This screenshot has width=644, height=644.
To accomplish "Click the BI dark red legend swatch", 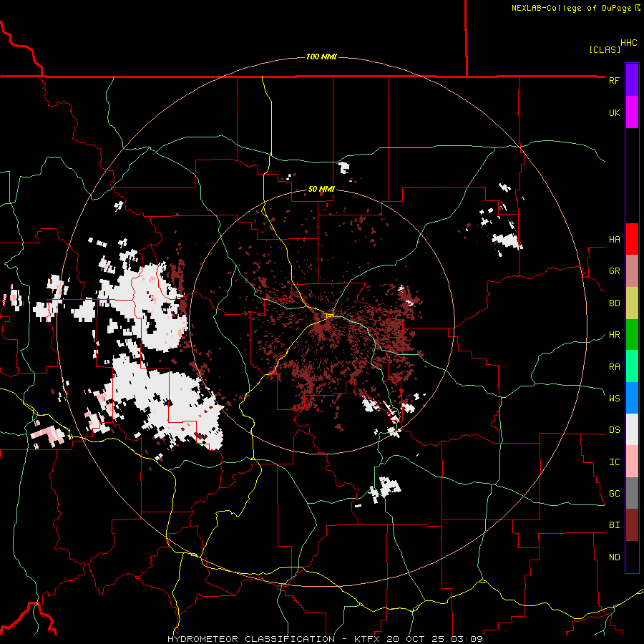I will [x=632, y=525].
